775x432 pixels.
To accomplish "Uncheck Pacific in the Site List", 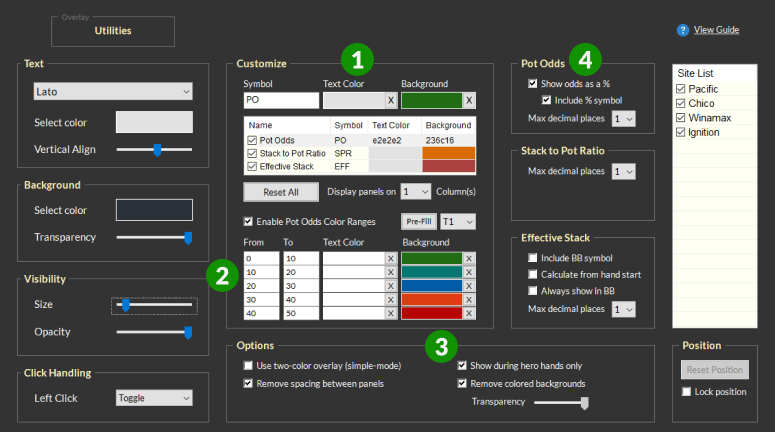I will pos(681,89).
